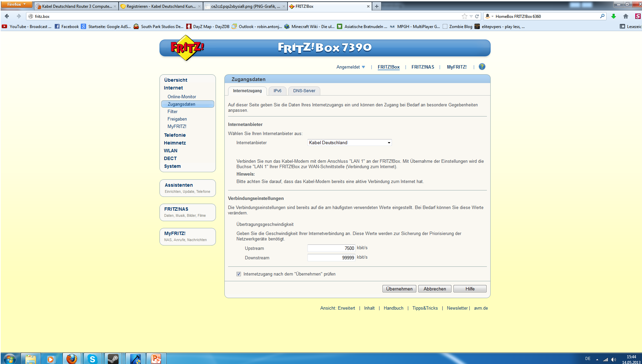Click the browser reload icon
The image size is (642, 364).
[x=477, y=16]
